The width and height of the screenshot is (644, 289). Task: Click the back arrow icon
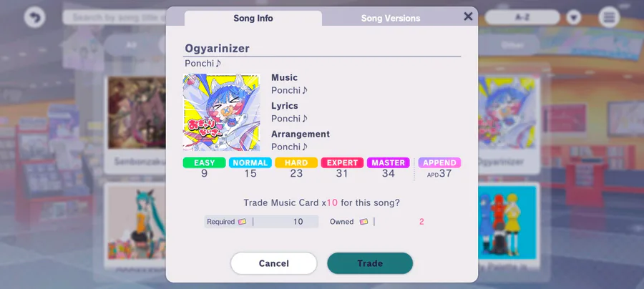[35, 17]
